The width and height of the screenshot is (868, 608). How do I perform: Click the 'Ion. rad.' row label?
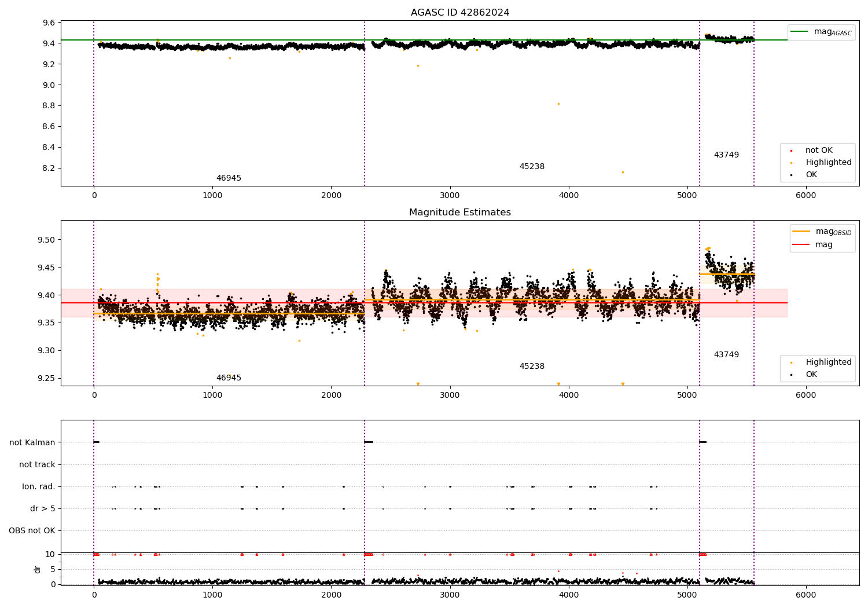point(39,486)
